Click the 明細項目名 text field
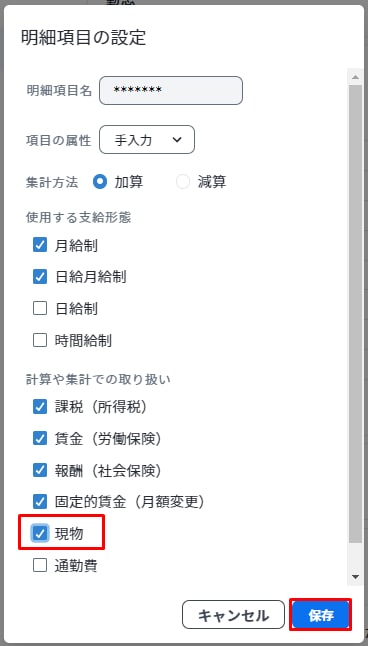The height and width of the screenshot is (646, 368). click(x=171, y=90)
